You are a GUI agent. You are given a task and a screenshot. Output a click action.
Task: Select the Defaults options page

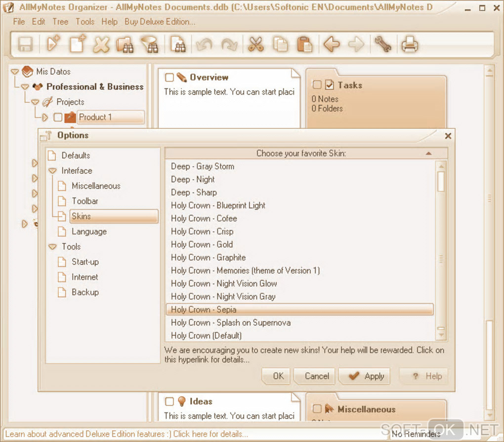click(x=76, y=156)
